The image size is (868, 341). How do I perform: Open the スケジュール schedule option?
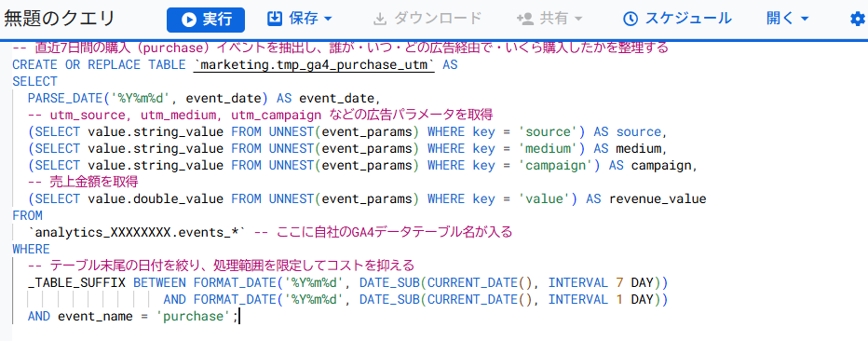coord(677,19)
